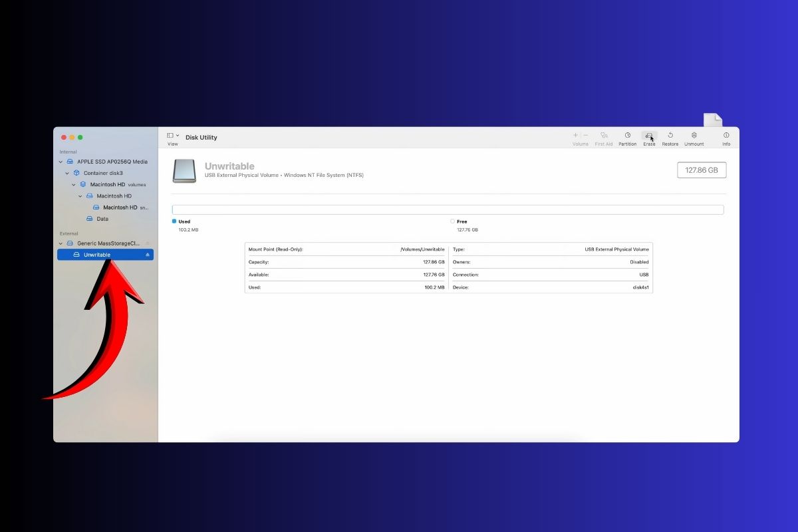Open the View dropdown chevron
The image size is (798, 532).
pos(178,136)
